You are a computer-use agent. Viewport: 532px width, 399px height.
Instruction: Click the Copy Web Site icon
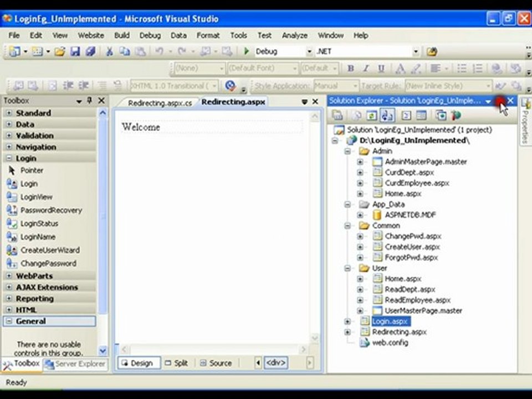pos(441,115)
